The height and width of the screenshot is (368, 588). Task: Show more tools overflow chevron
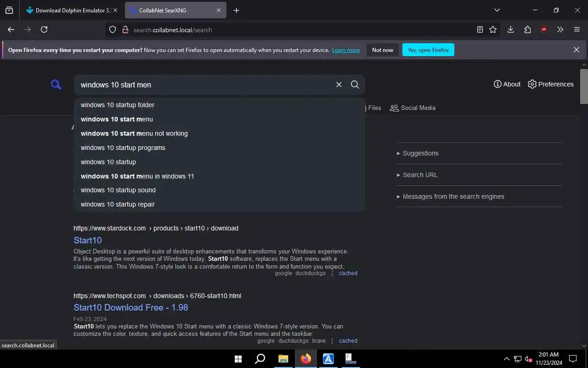[560, 29]
